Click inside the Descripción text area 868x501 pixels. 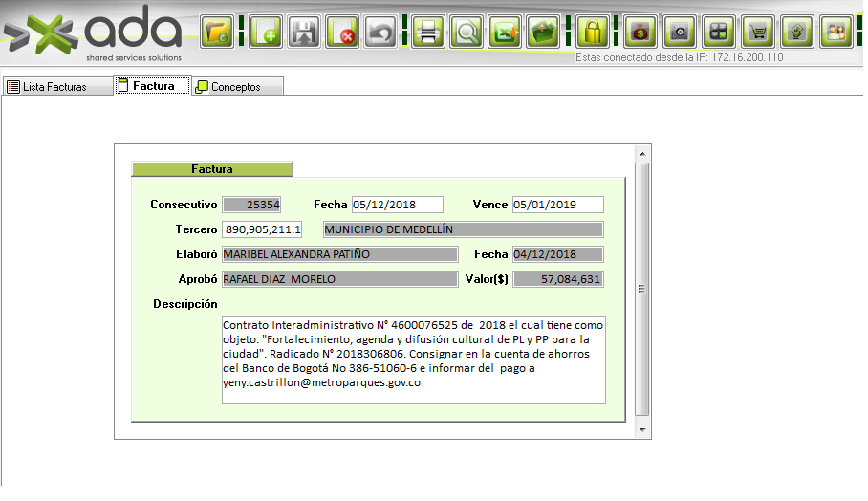pos(413,359)
